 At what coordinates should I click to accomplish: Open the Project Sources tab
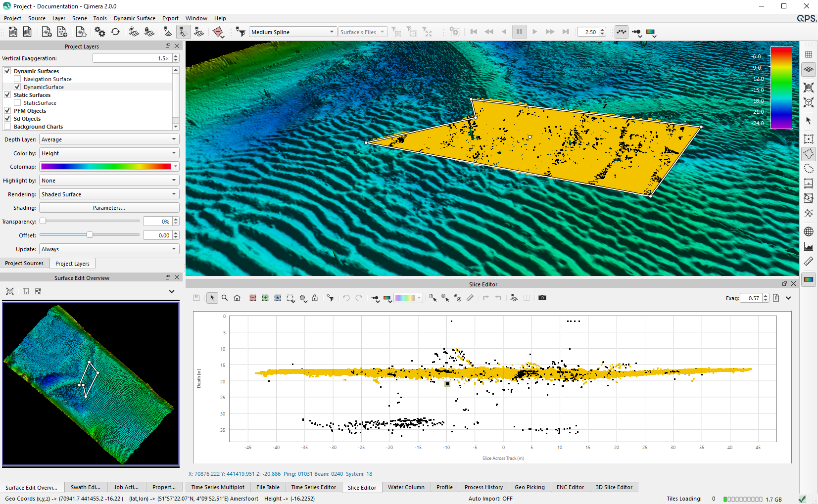click(x=24, y=263)
